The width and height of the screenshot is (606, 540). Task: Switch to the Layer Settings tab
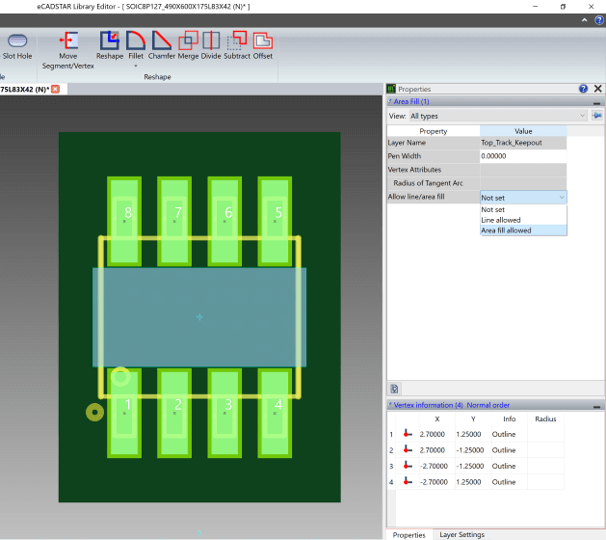(462, 535)
